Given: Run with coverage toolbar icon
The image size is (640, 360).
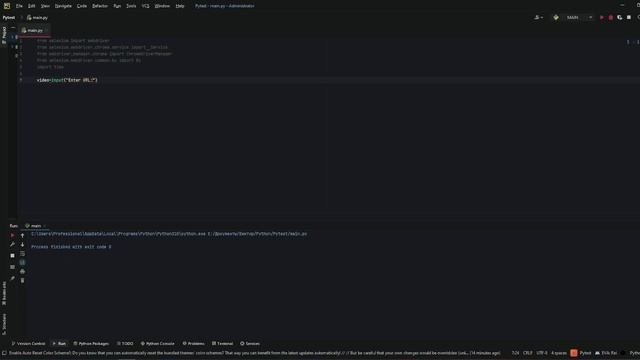Looking at the screenshot, I should pyautogui.click(x=620, y=18).
